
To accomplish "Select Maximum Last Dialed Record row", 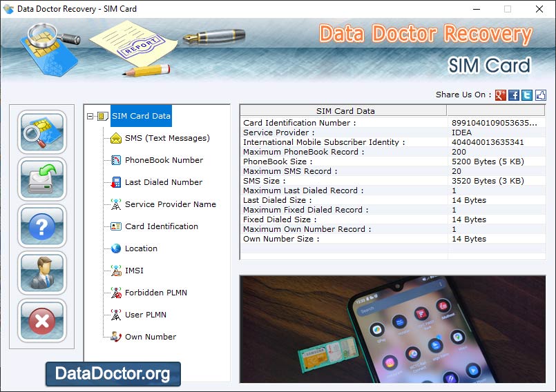I will tap(392, 190).
